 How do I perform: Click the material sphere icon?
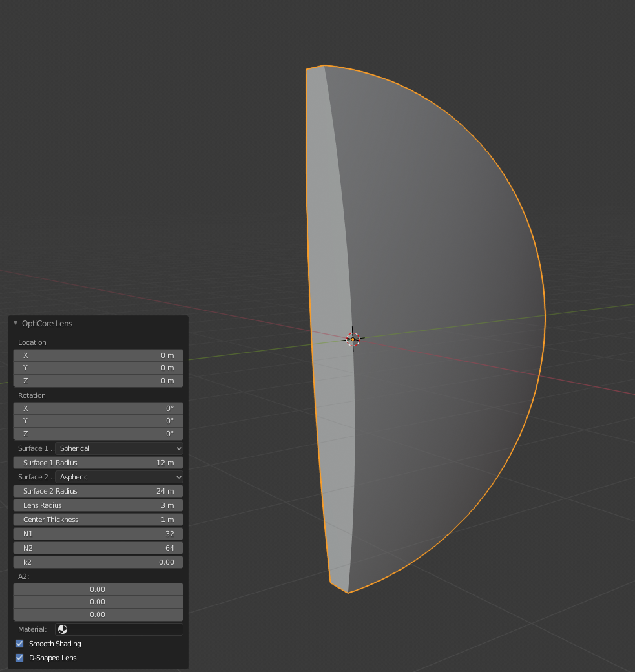(63, 629)
